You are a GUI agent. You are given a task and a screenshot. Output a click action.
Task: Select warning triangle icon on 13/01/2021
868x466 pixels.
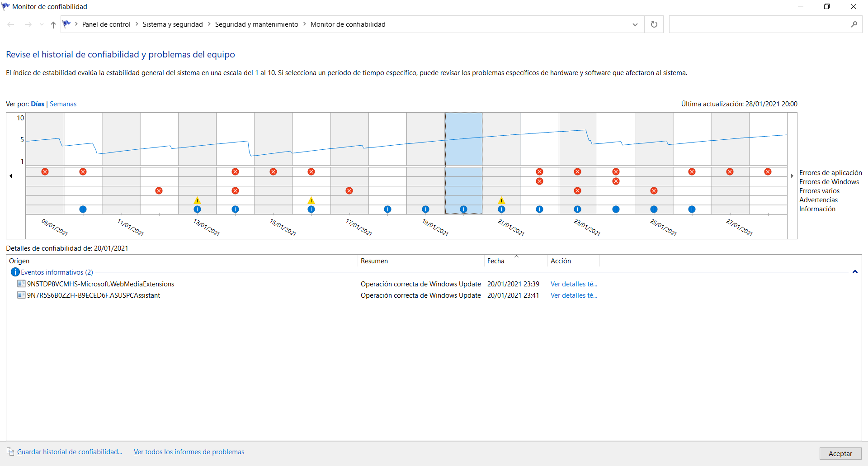point(197,200)
